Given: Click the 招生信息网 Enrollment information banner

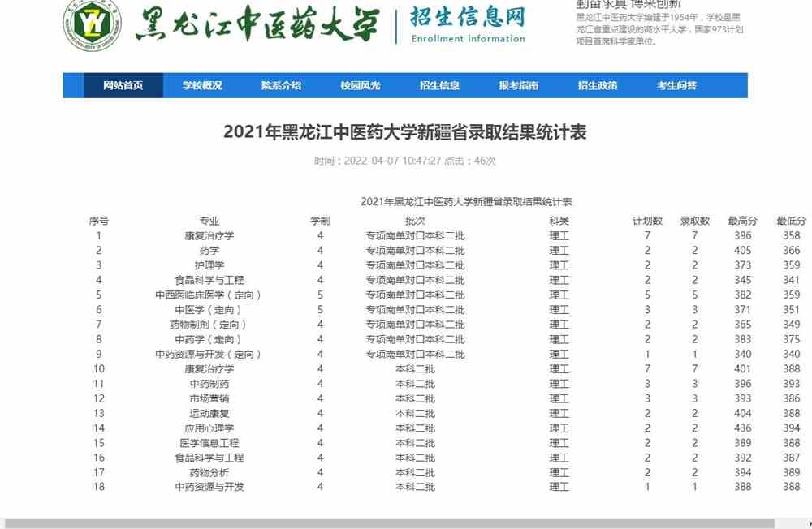Looking at the screenshot, I should click(469, 25).
